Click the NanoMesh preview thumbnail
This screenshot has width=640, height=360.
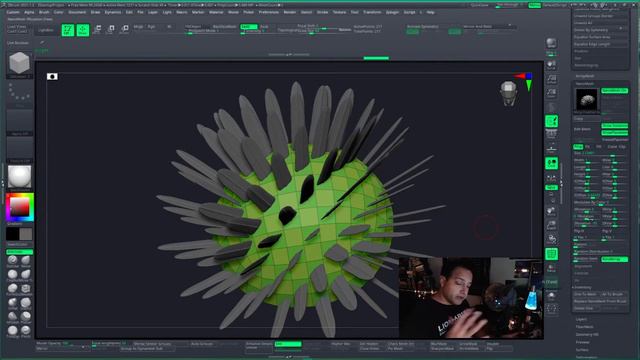point(587,99)
